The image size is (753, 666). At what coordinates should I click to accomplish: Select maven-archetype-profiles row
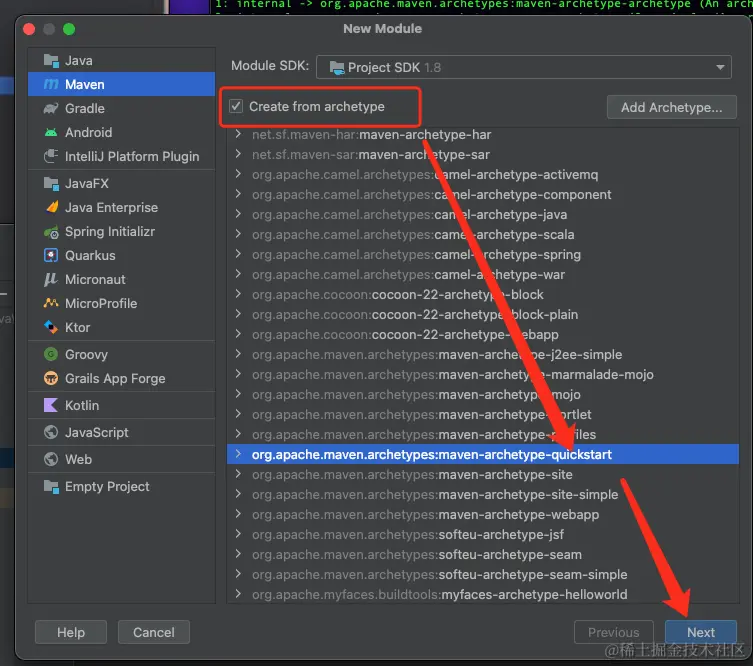(x=483, y=435)
